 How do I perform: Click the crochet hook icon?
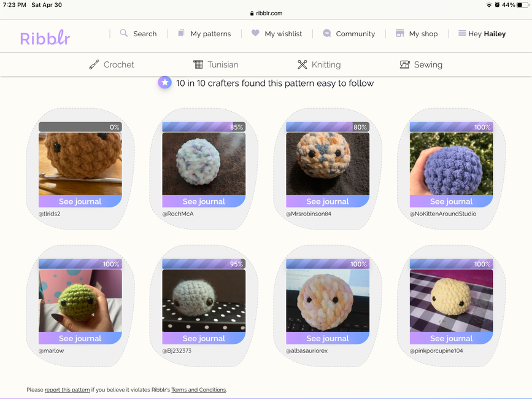[x=94, y=64]
